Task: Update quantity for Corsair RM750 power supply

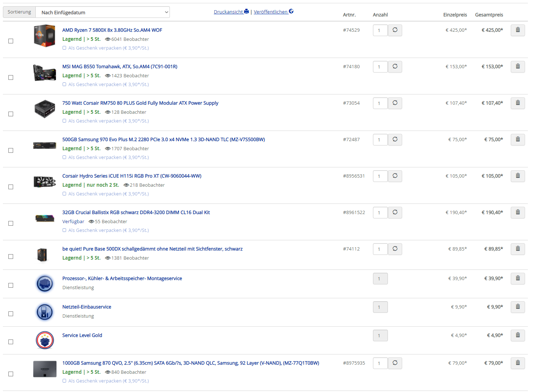Action: click(x=395, y=103)
